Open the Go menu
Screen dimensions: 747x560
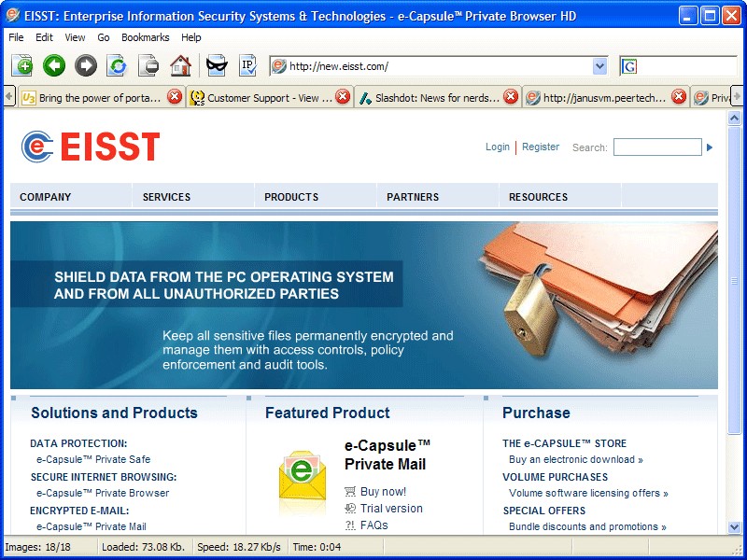tap(104, 37)
